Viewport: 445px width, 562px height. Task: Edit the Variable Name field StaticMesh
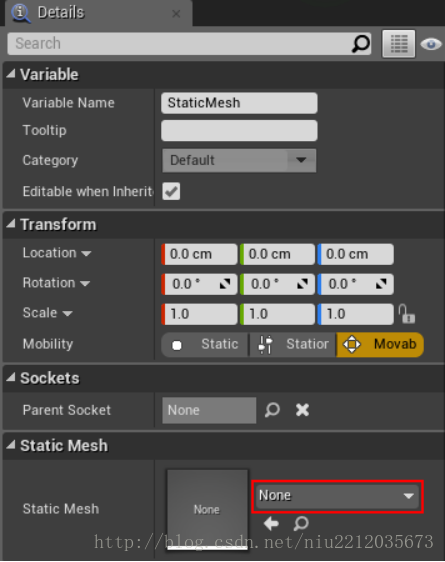coord(239,103)
